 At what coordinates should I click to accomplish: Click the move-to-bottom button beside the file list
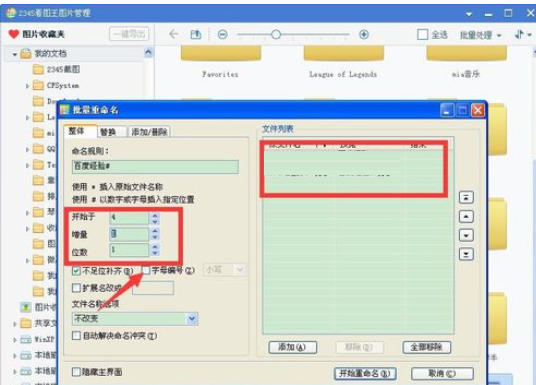coord(466,254)
